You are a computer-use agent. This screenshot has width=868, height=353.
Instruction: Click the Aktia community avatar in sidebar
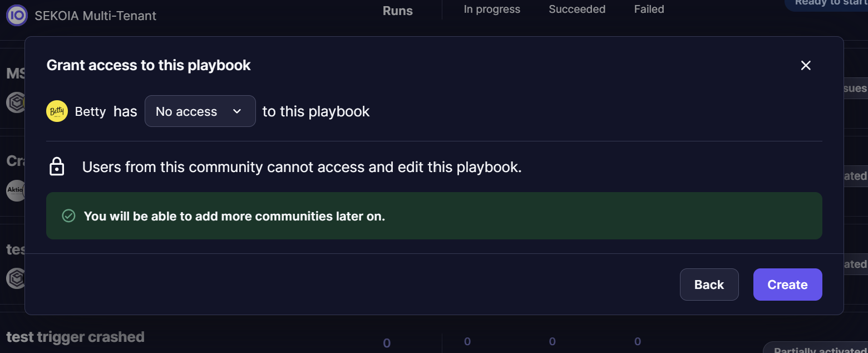14,190
